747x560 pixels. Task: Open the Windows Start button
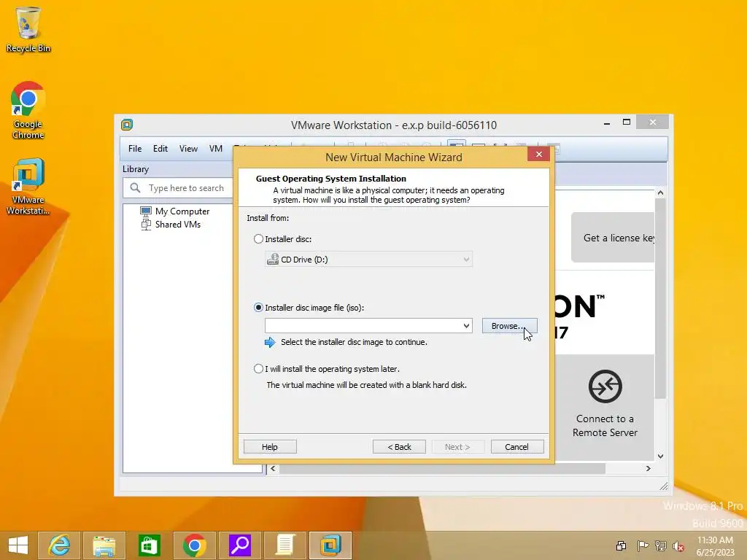click(18, 545)
